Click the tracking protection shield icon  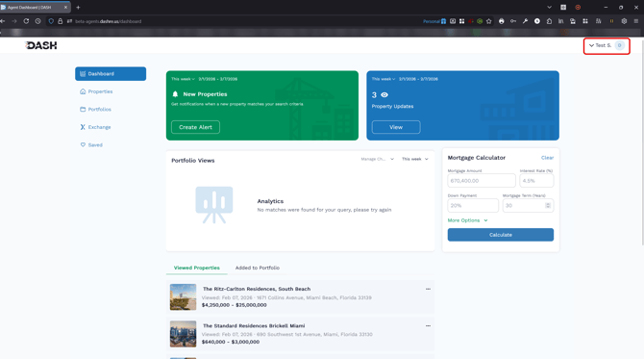[x=51, y=21]
